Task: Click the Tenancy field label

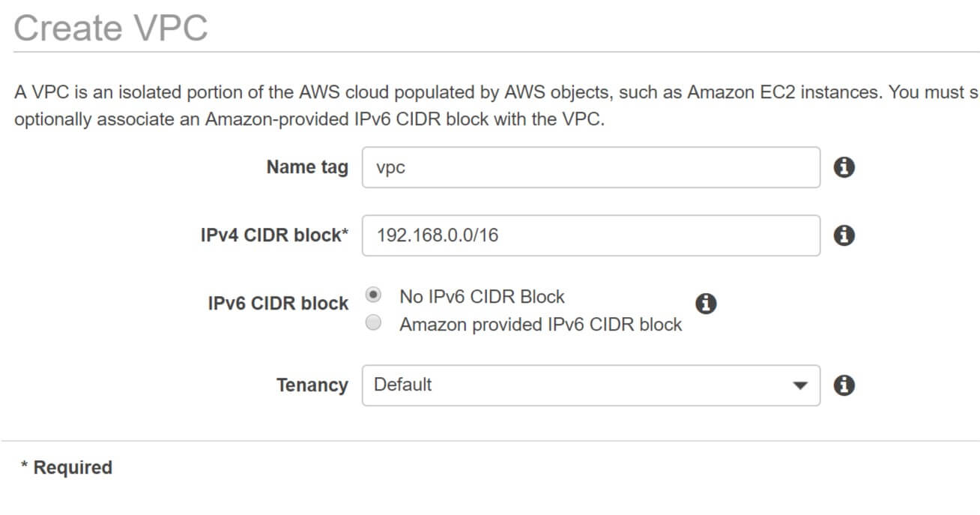Action: click(x=312, y=385)
